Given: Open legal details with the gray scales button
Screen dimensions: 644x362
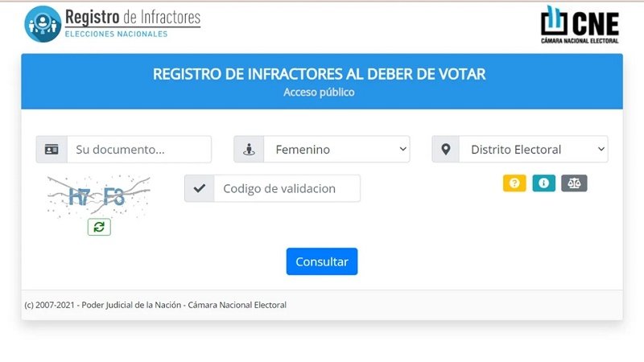Looking at the screenshot, I should click(x=574, y=183).
